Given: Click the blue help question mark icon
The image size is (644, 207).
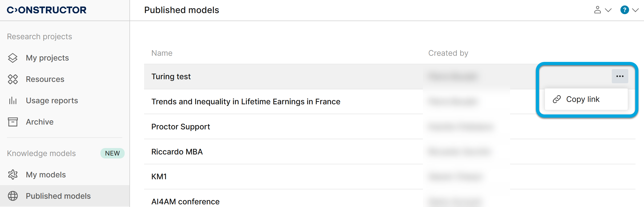Looking at the screenshot, I should (624, 10).
